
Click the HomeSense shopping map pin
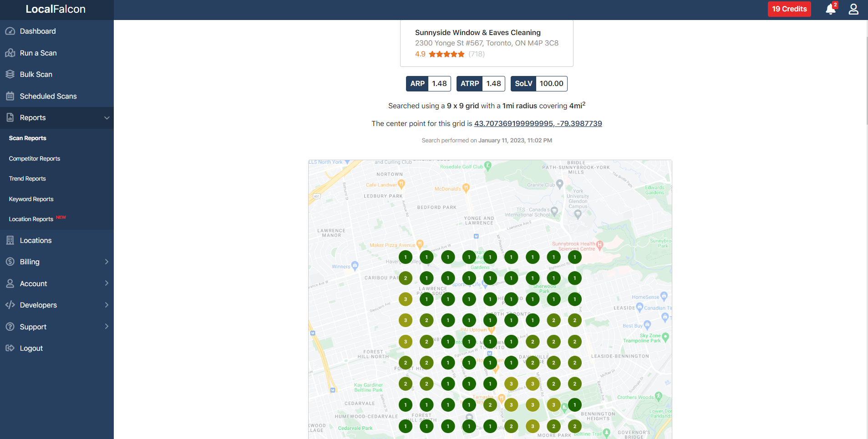[664, 296]
